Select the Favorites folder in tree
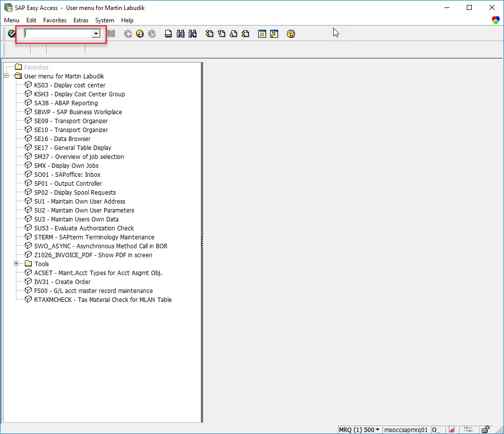 point(36,67)
